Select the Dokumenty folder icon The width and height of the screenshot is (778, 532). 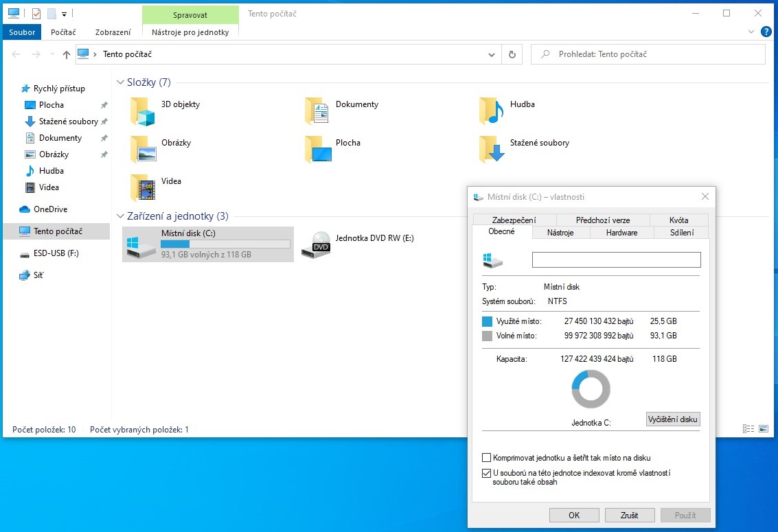tap(315, 110)
